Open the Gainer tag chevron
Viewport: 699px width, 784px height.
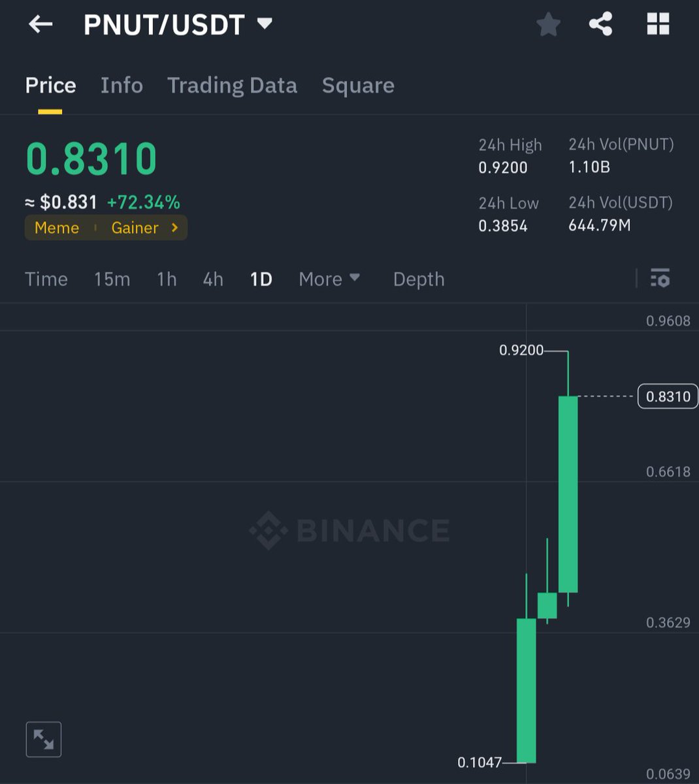pos(174,227)
